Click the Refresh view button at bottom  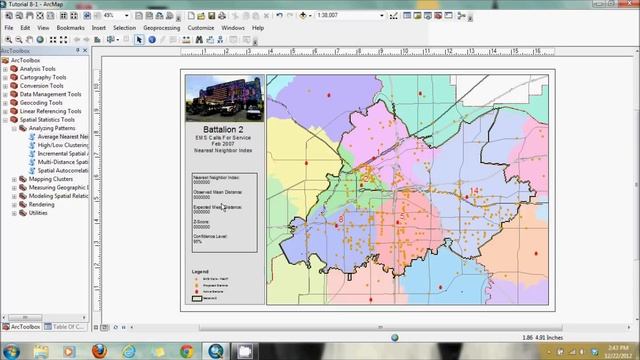[116, 327]
